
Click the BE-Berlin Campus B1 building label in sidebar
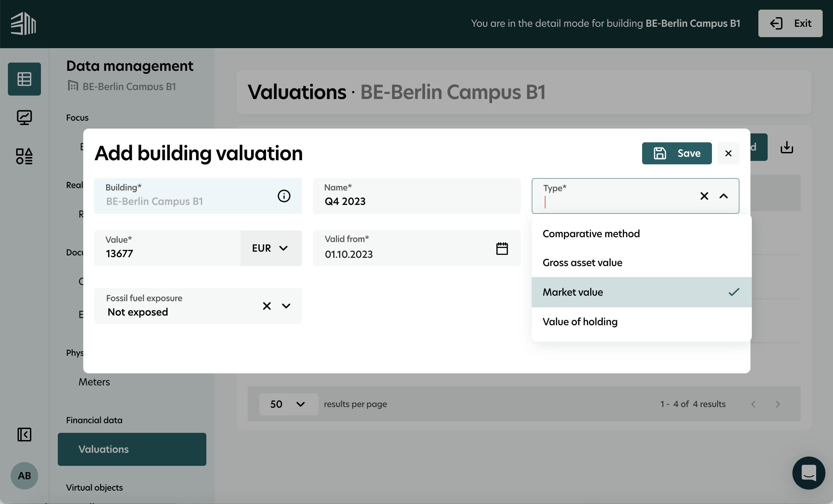[x=129, y=87]
